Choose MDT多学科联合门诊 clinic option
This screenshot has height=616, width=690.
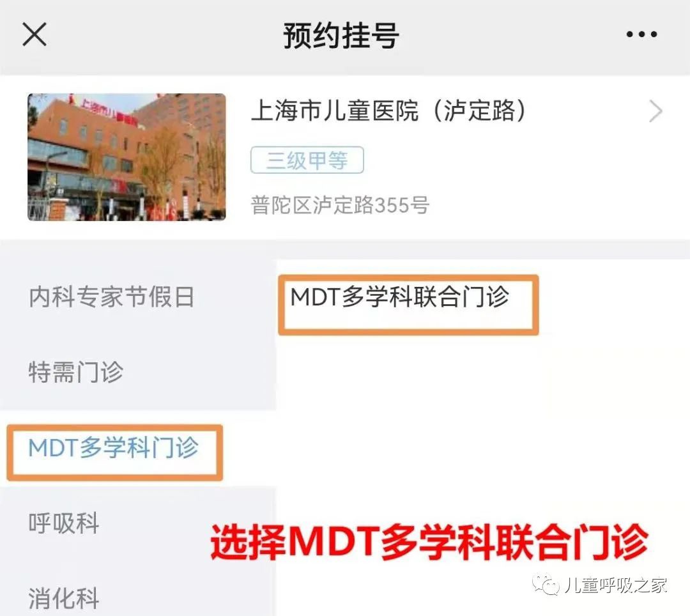point(408,305)
